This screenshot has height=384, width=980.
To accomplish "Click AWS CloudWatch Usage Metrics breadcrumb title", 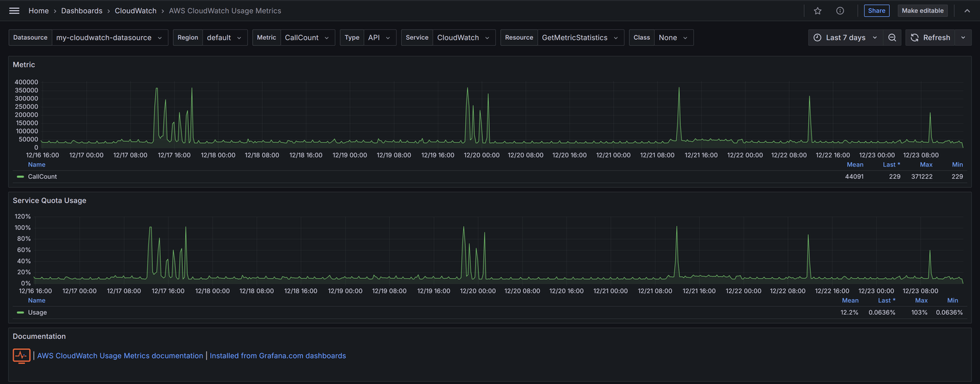I will [225, 11].
